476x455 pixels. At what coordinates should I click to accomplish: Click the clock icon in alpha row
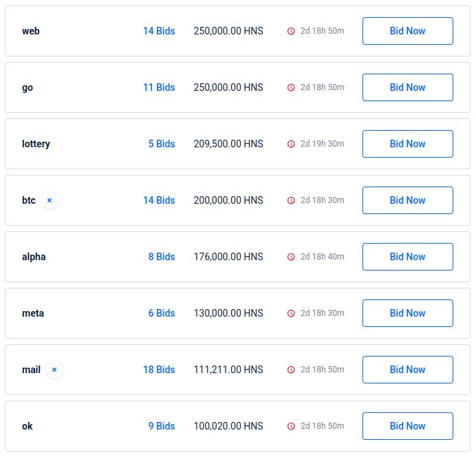(291, 257)
